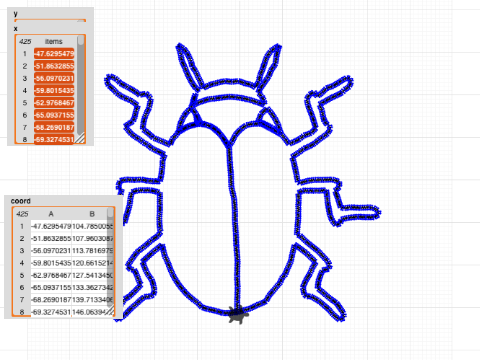
Task: Select x list item -47.6295479
Action: tap(54, 54)
